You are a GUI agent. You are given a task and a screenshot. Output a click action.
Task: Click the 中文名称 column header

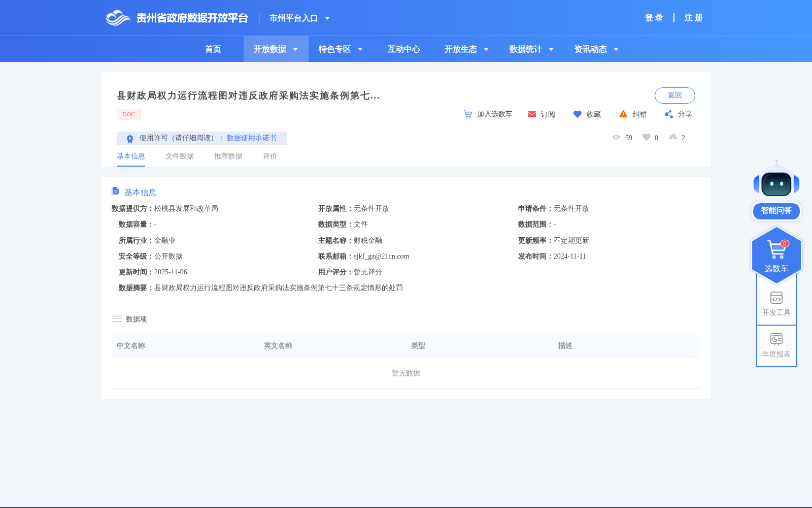(131, 346)
